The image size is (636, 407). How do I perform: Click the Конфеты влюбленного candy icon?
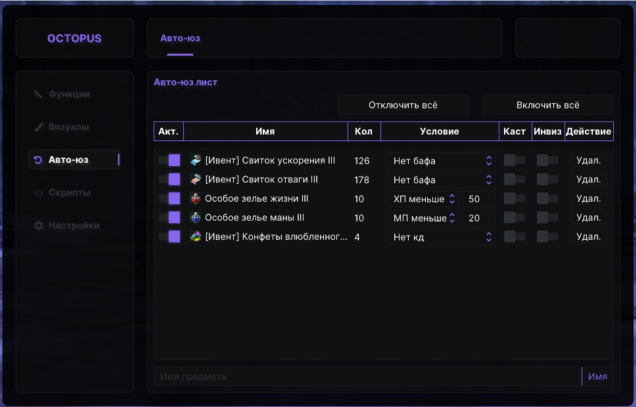pos(196,237)
